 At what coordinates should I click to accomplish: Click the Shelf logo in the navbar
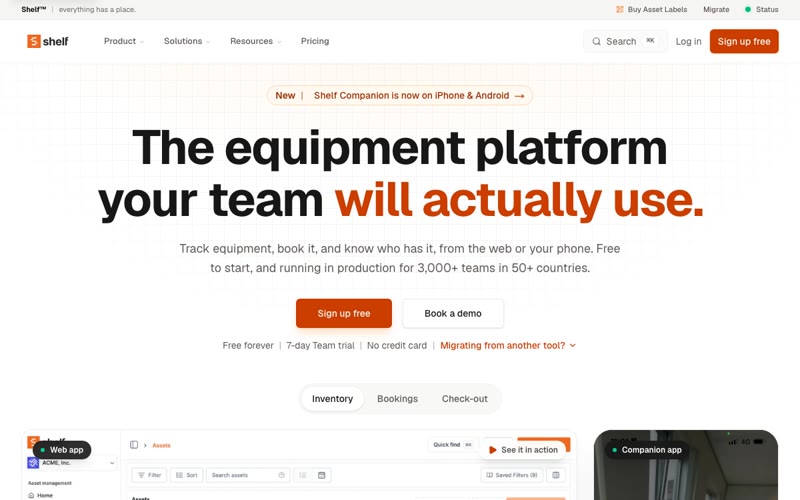point(47,41)
